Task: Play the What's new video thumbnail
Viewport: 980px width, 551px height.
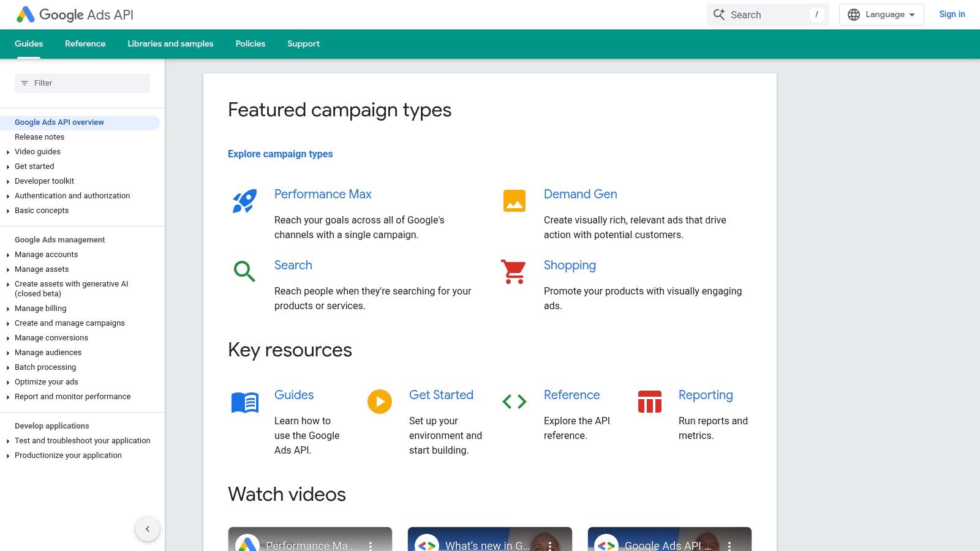Action: pos(490,539)
